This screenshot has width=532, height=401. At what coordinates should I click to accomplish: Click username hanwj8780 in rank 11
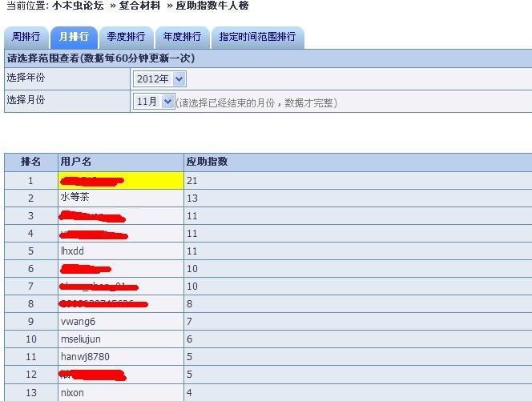[85, 357]
